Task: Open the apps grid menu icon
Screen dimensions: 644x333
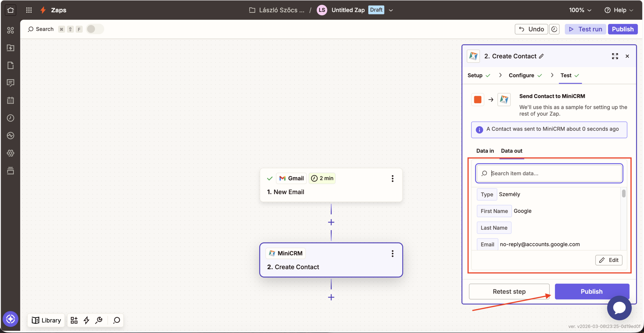Action: click(29, 10)
